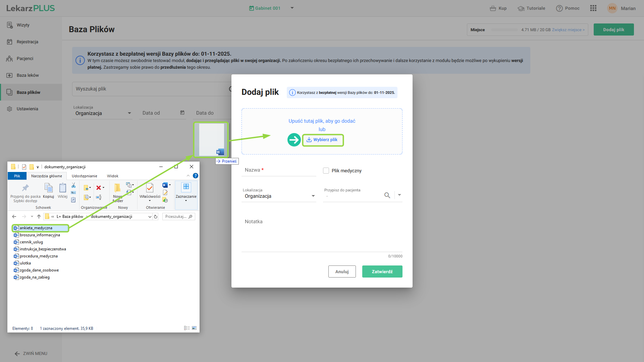The image size is (644, 362).
Task: Expand Lokalizacja dropdown in Dodaj plik dialog
Action: [313, 196]
